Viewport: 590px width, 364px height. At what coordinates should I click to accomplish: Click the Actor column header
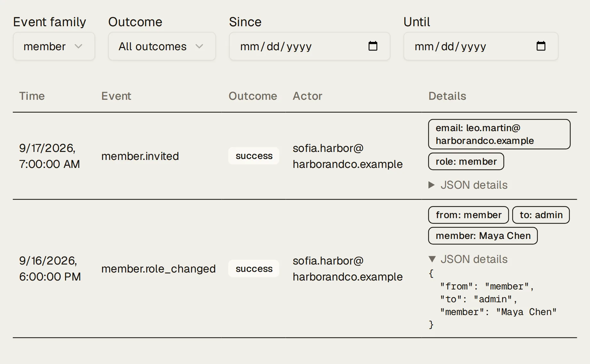coord(307,96)
